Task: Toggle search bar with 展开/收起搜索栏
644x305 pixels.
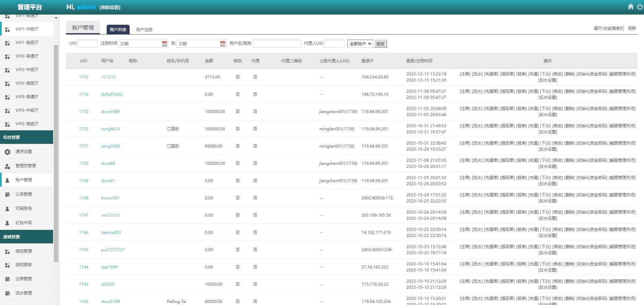Action: coord(608,28)
